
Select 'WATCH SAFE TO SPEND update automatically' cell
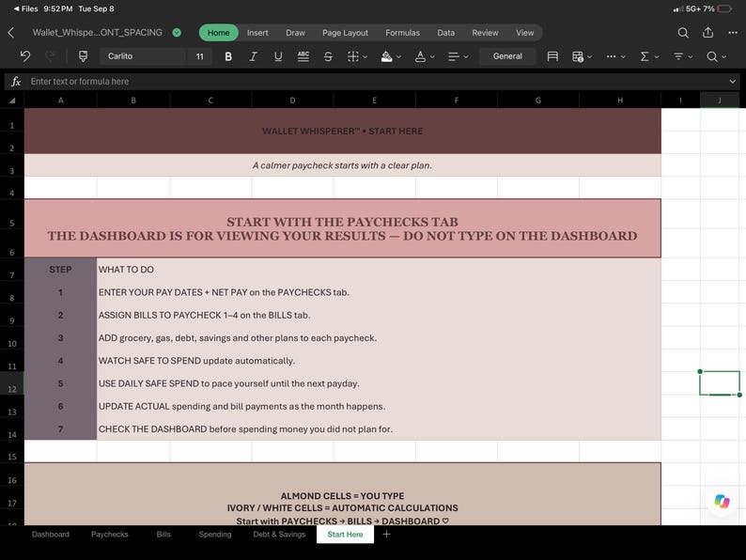[x=379, y=361]
